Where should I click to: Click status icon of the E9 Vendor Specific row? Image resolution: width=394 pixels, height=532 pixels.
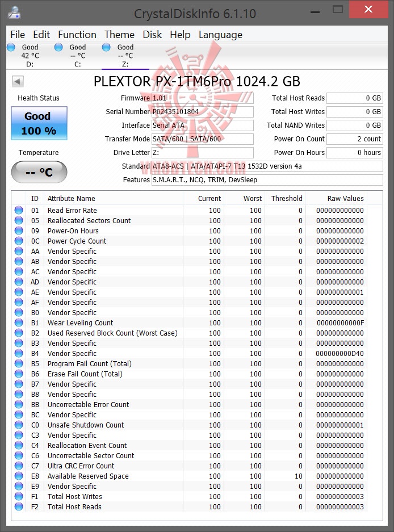click(19, 486)
